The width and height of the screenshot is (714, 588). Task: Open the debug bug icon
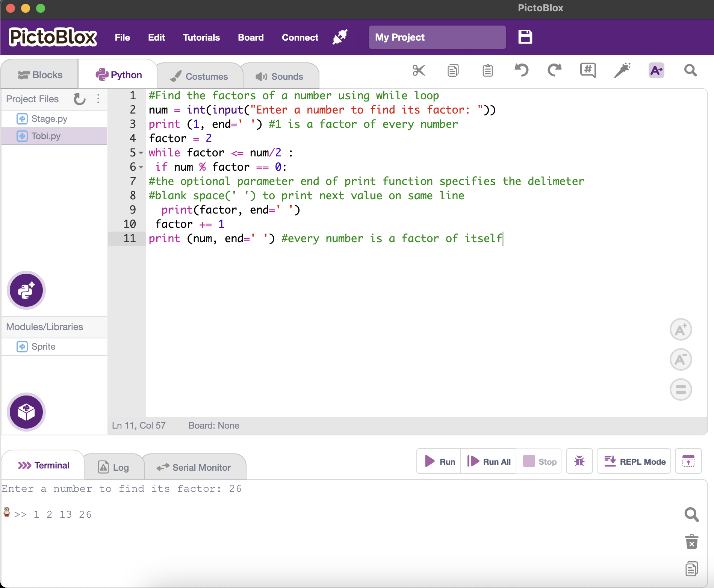click(579, 461)
